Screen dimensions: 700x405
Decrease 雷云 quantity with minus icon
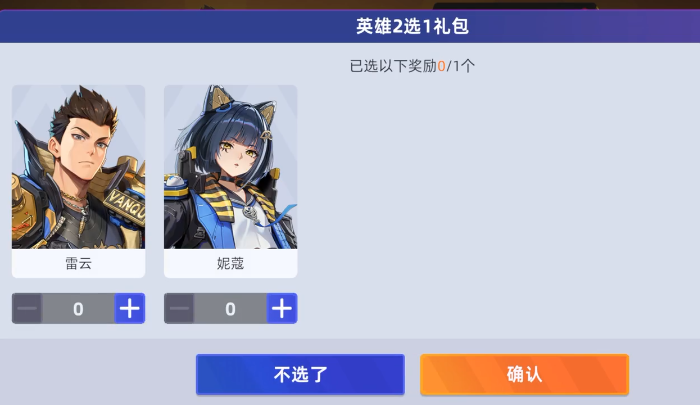tap(27, 308)
